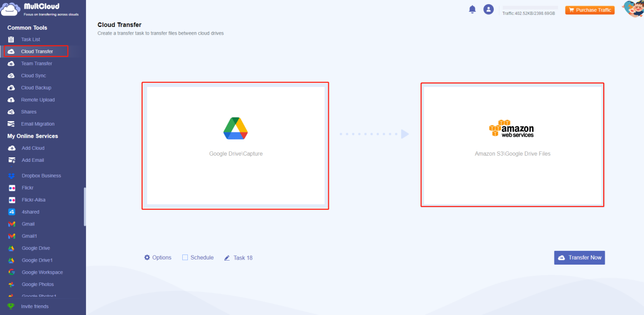644x315 pixels.
Task: Open Cloud Backup tool
Action: point(36,88)
